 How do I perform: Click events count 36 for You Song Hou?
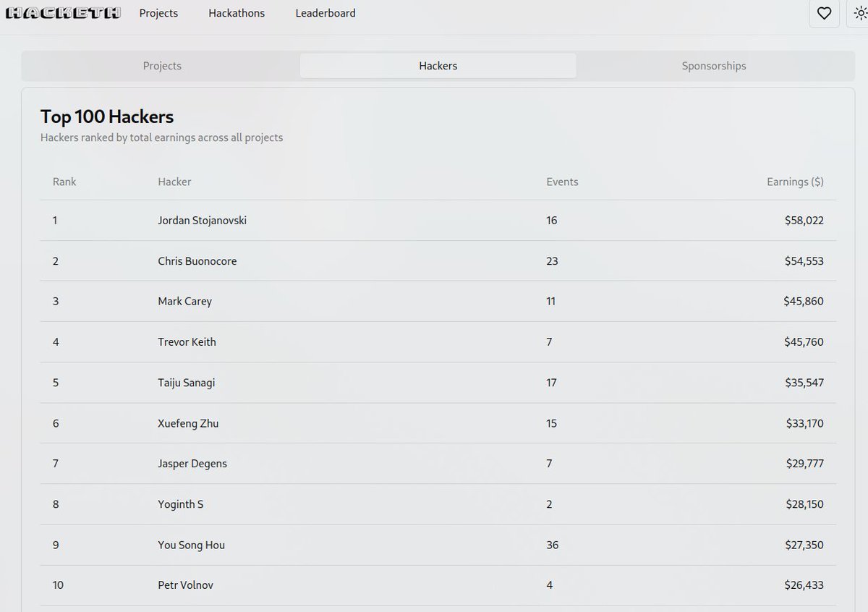pos(553,545)
